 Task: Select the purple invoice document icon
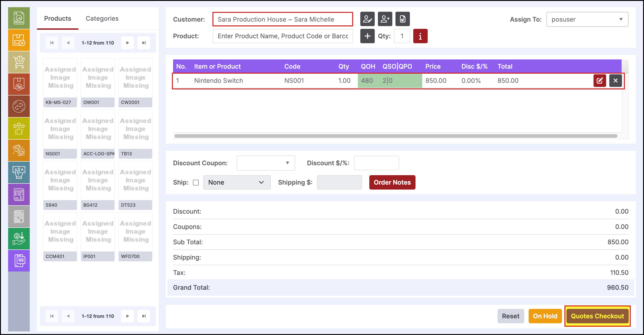tap(19, 195)
